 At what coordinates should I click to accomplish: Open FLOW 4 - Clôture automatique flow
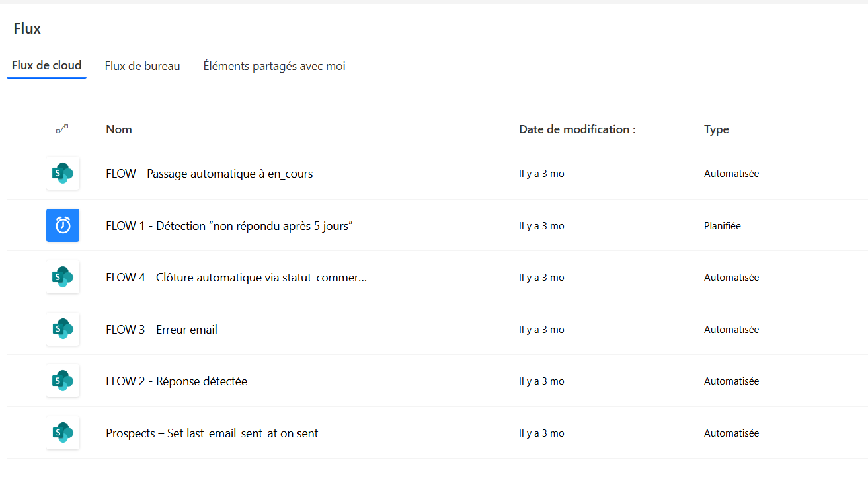point(237,277)
